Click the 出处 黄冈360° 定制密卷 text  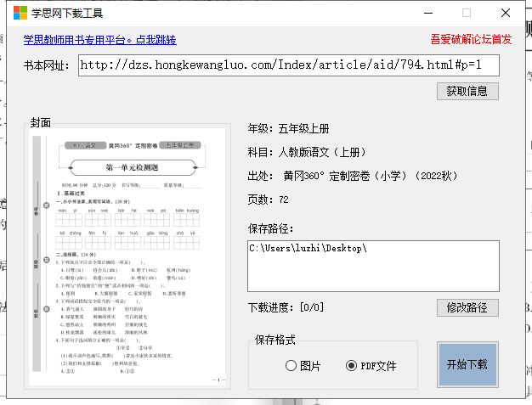pyautogui.click(x=353, y=176)
